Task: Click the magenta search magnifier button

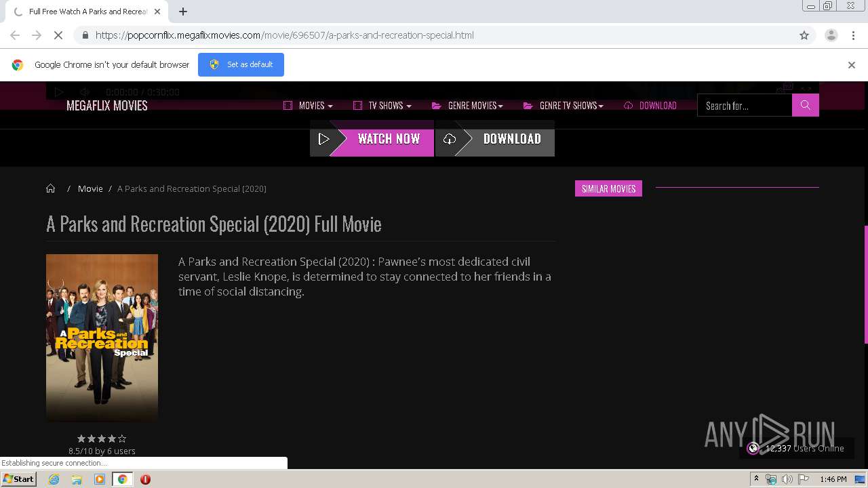Action: click(806, 105)
